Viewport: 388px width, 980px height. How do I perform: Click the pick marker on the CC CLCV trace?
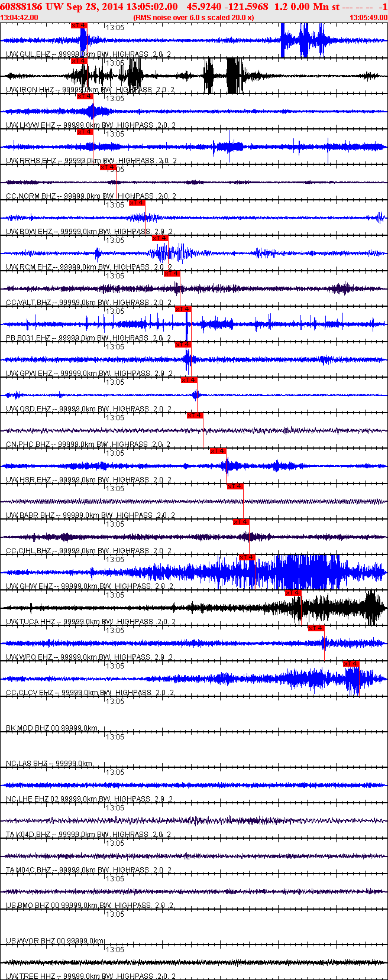click(351, 664)
